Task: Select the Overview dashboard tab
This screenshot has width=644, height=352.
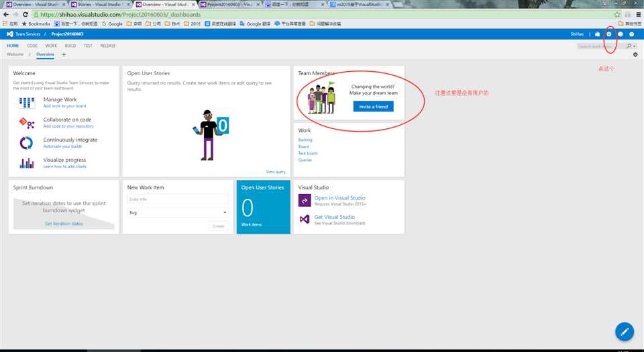Action: pos(45,54)
